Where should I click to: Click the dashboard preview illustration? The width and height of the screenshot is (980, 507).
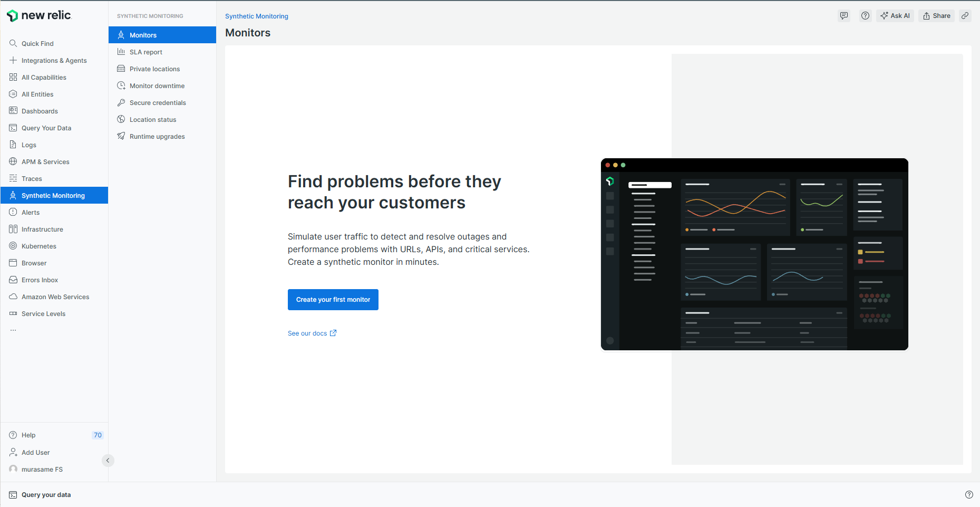[x=754, y=254]
